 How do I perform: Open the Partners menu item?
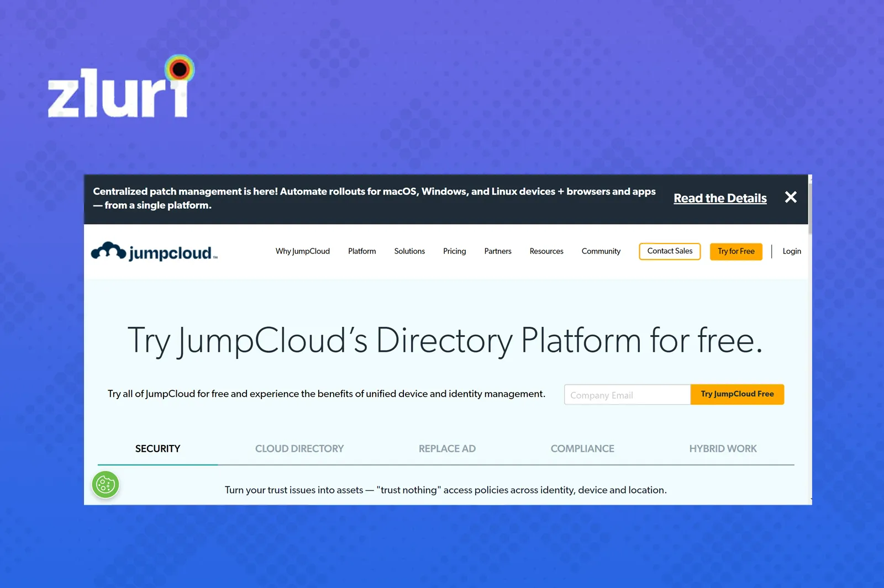(498, 251)
